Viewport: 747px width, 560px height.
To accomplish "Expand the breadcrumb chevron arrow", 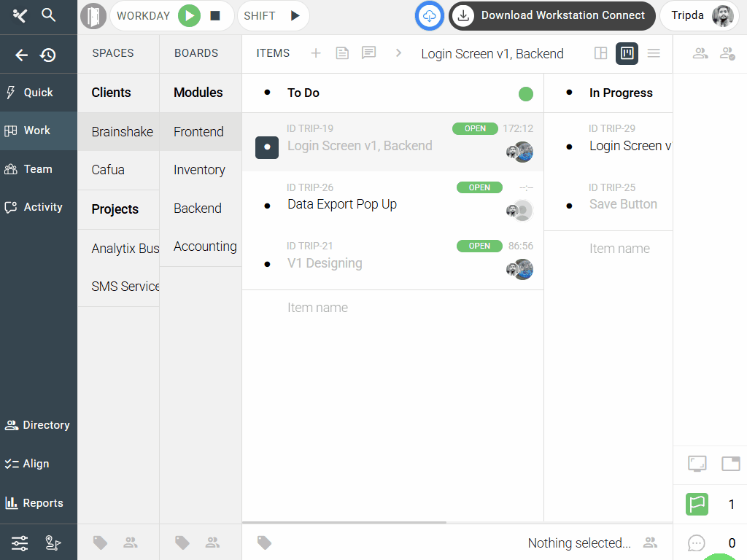I will [x=398, y=53].
